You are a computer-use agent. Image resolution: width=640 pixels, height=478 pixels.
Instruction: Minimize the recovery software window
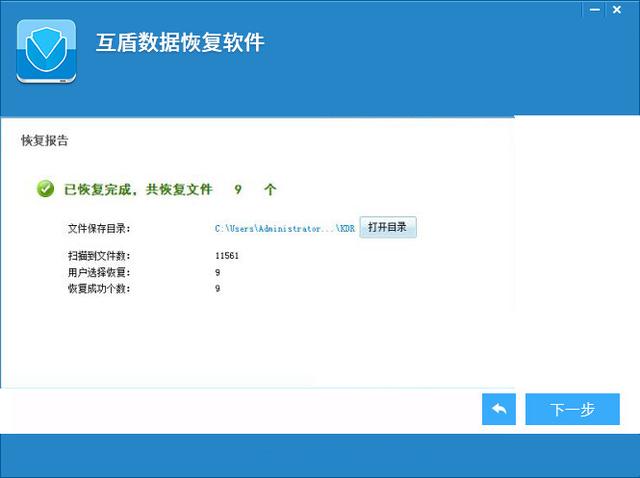pyautogui.click(x=595, y=10)
